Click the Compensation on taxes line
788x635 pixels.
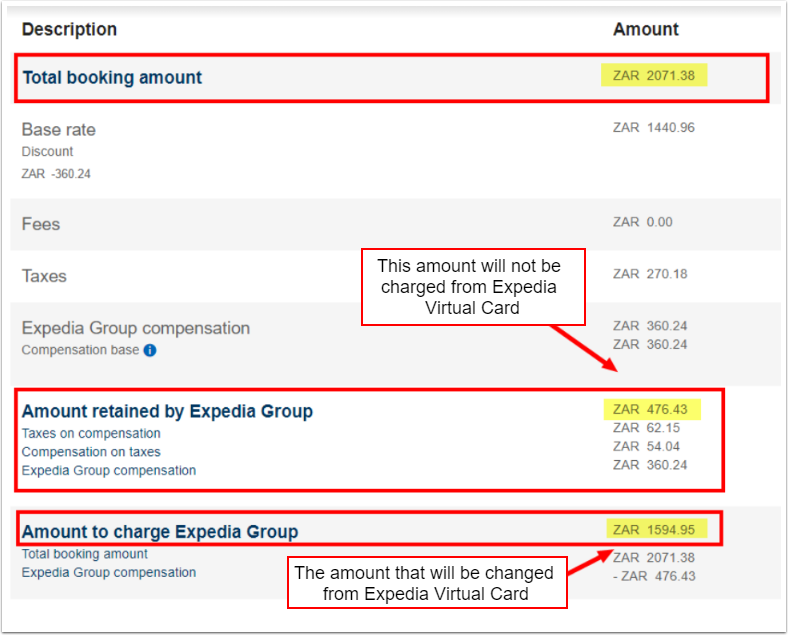[x=91, y=452]
